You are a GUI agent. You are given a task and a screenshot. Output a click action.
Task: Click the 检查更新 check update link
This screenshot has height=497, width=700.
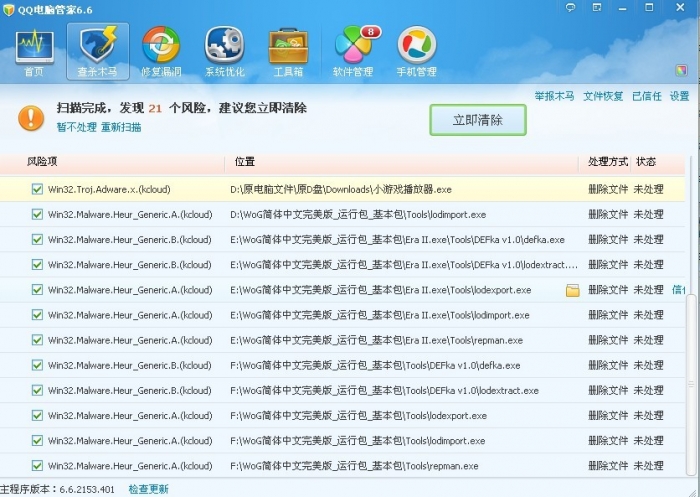(x=149, y=489)
